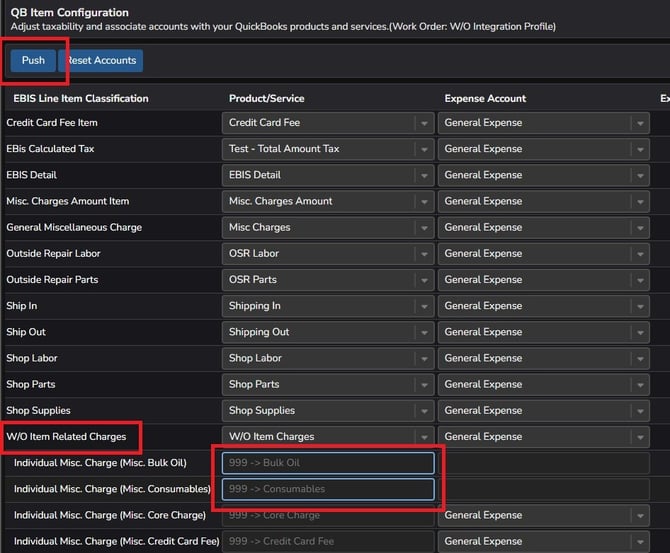Open Expense Account dropdown for Credit Card Fee Item
Viewport: 670px width, 553px height.
[639, 123]
